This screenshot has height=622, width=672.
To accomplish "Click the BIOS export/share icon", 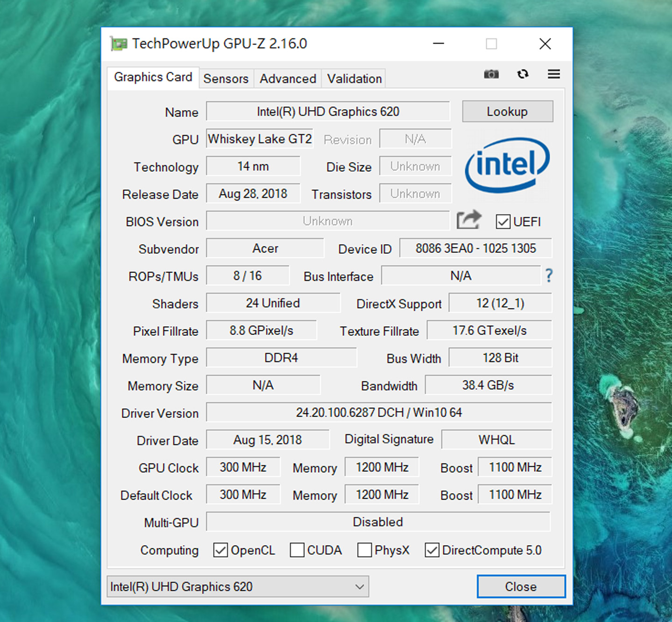I will tap(469, 219).
